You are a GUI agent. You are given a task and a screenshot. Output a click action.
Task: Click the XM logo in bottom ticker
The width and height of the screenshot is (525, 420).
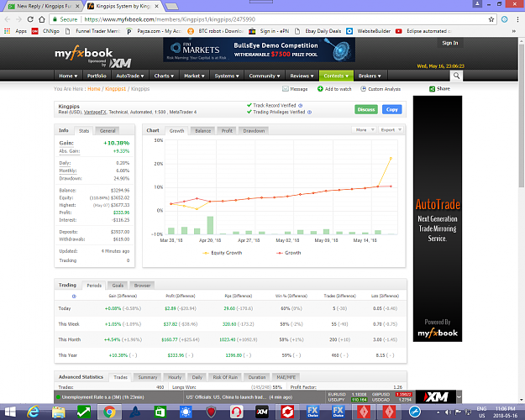(x=436, y=396)
